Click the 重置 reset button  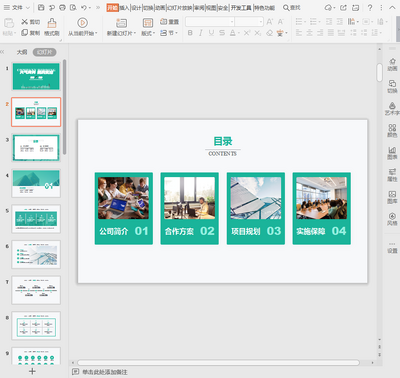point(169,22)
